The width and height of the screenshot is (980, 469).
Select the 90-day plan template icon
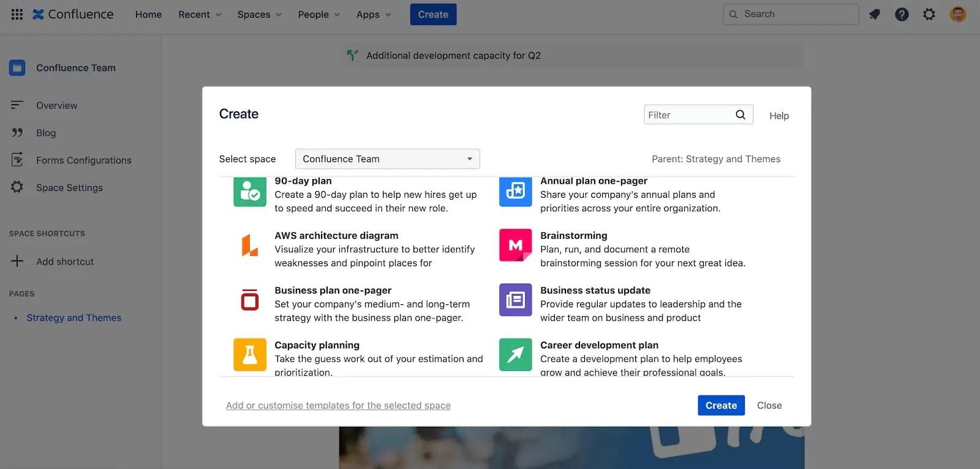click(x=250, y=192)
